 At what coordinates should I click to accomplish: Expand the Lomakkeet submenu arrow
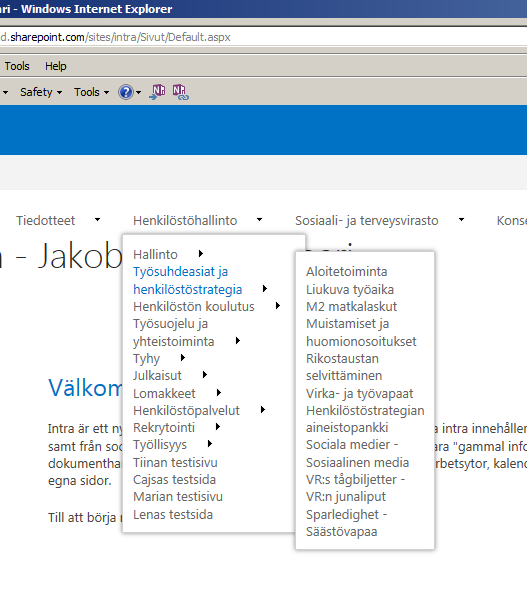click(219, 393)
